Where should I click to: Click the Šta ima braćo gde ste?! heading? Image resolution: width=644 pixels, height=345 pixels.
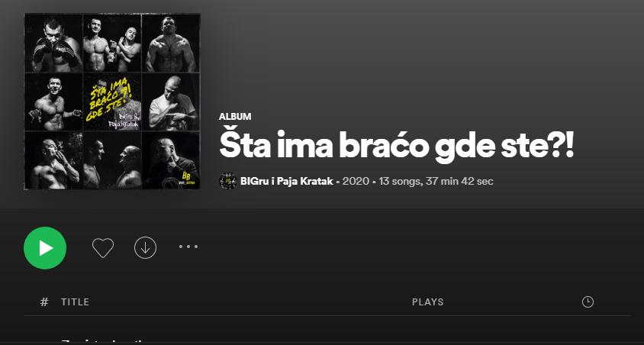click(396, 146)
